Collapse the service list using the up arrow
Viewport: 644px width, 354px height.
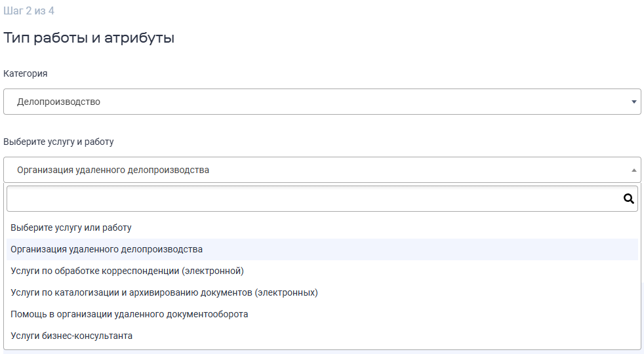pyautogui.click(x=634, y=170)
